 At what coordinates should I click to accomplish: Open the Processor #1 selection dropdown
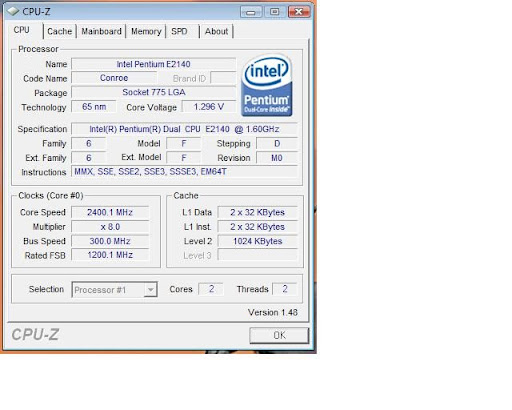coord(114,290)
